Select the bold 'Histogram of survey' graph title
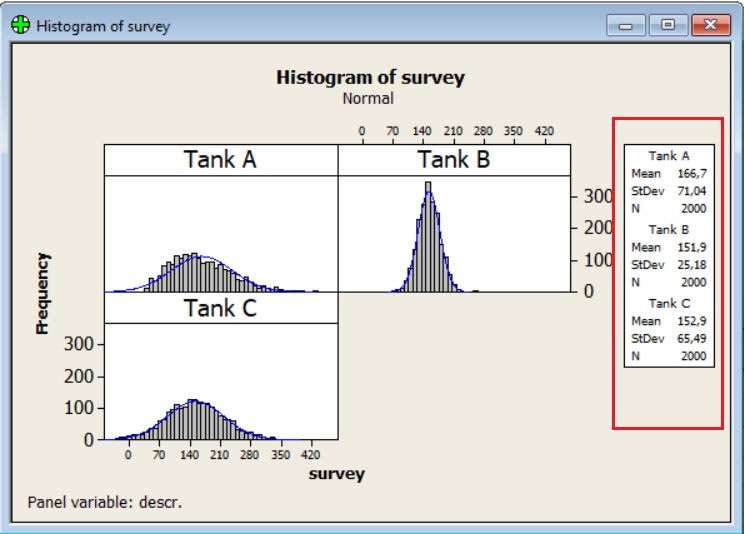Screen dimensions: 744x534 point(370,78)
